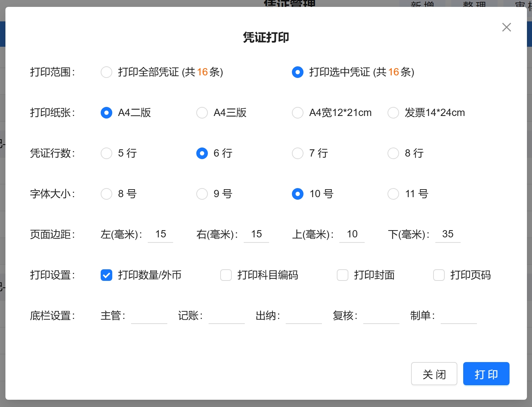Select font size 8 号
Screen dimensions: 532x407
(106, 194)
